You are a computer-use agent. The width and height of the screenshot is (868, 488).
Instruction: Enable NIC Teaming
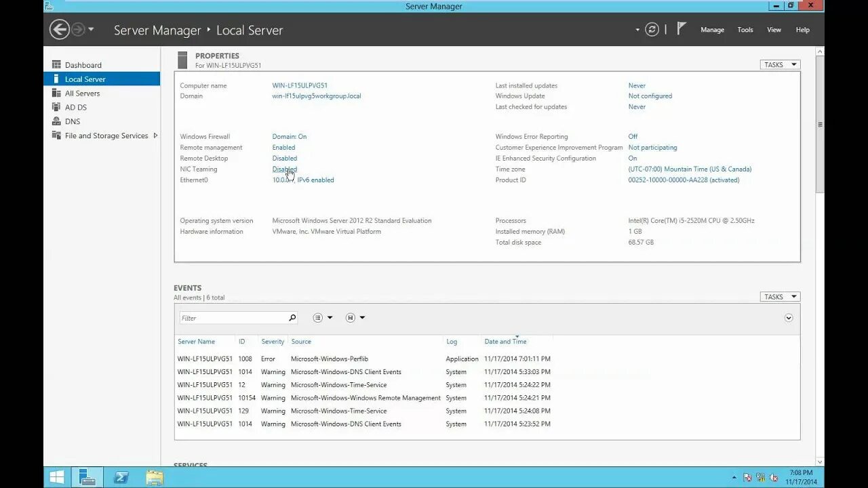284,169
